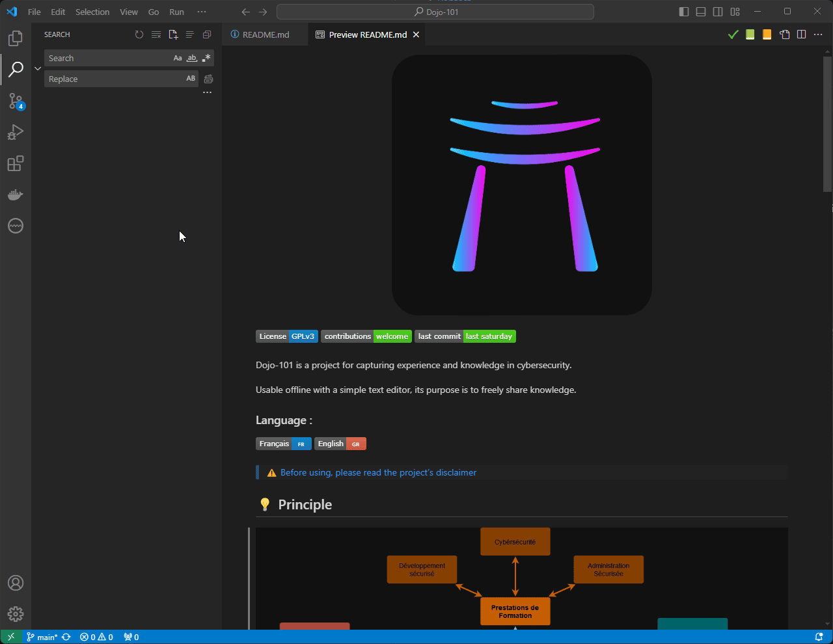Open the status bar notifications bell

[x=819, y=637]
